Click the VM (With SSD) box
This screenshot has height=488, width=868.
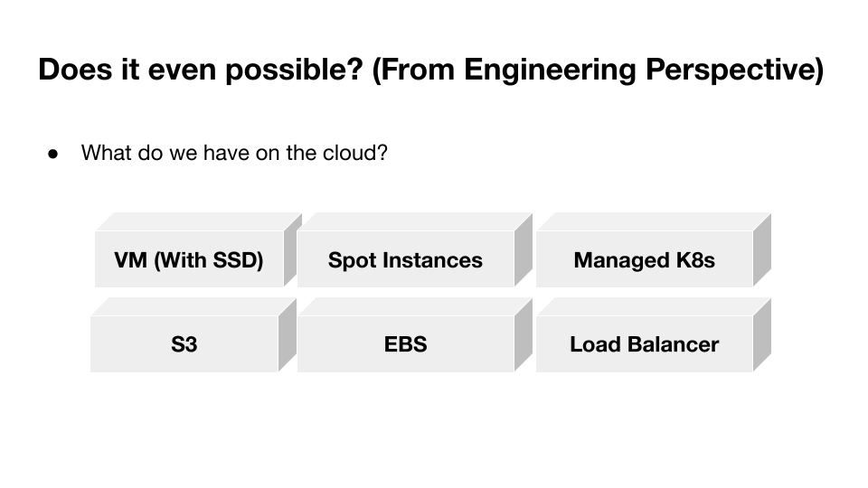[188, 260]
